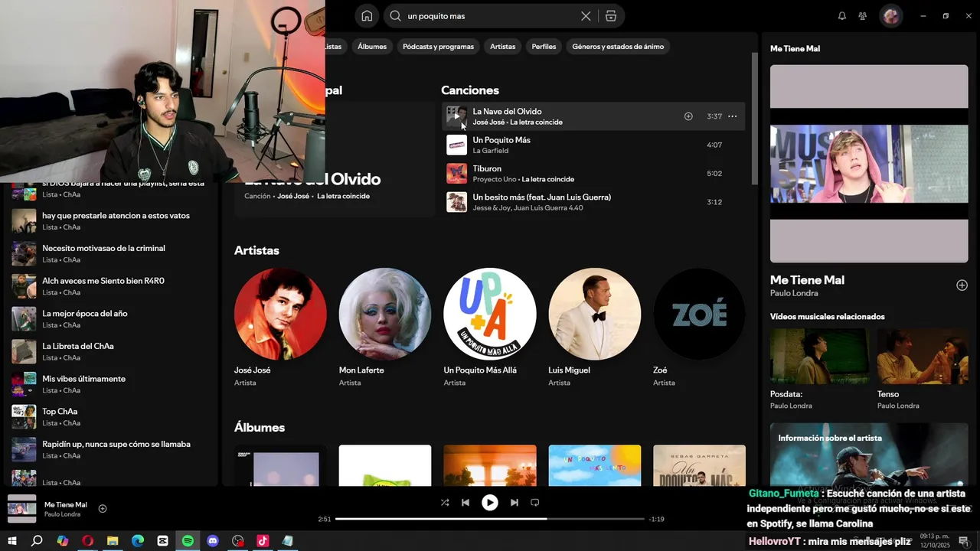Add Me Tiene Mal to library in right panel
This screenshot has height=551, width=980.
coord(962,285)
